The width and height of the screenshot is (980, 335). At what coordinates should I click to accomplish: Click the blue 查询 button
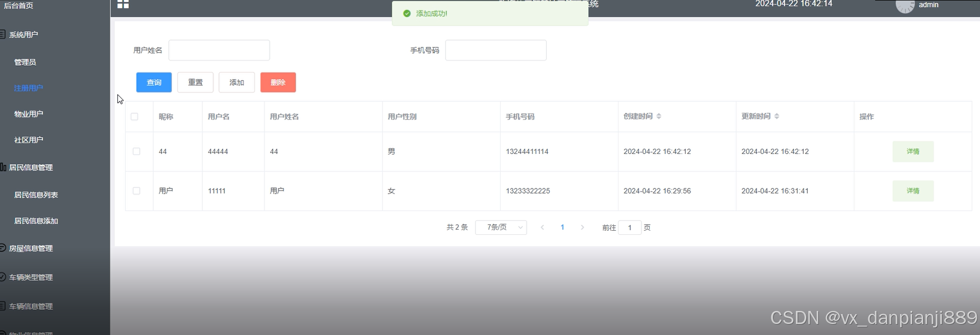(154, 82)
